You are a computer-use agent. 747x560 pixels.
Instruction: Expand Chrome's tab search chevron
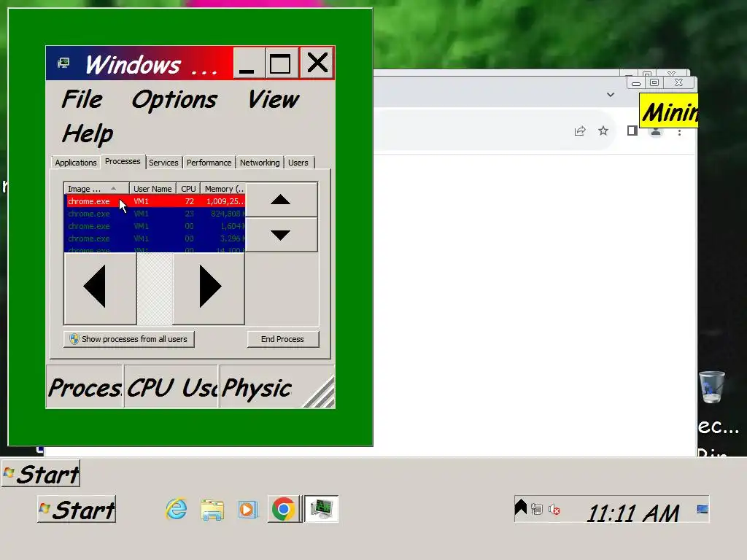tap(611, 95)
